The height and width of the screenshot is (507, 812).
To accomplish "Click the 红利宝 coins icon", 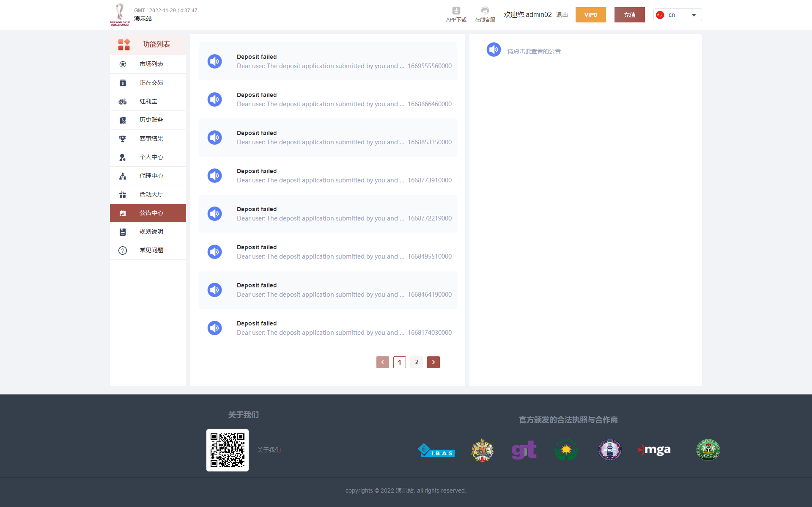I will click(x=123, y=102).
